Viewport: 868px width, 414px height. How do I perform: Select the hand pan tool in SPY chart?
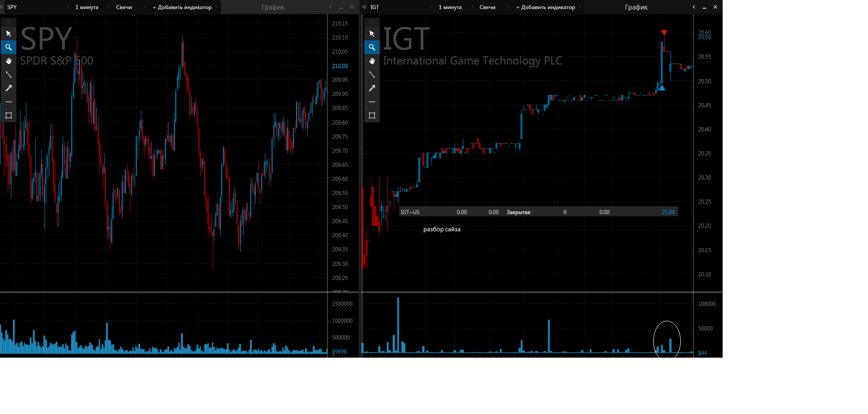click(x=8, y=61)
